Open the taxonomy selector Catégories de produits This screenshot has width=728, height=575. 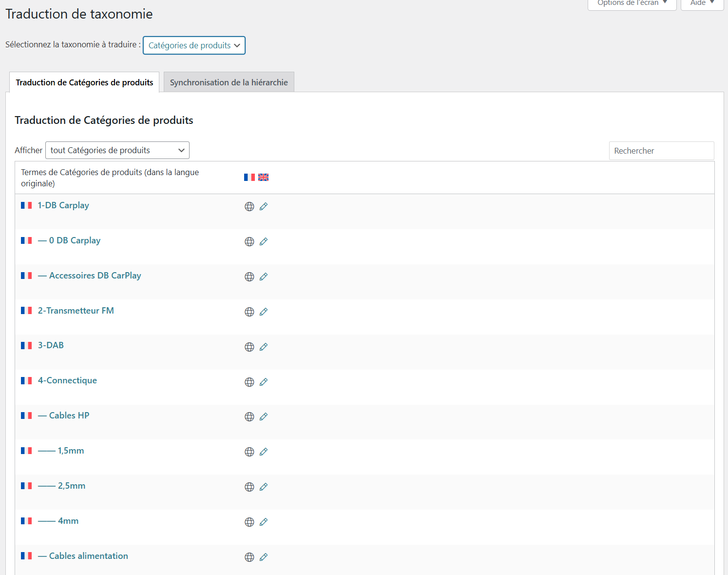194,45
